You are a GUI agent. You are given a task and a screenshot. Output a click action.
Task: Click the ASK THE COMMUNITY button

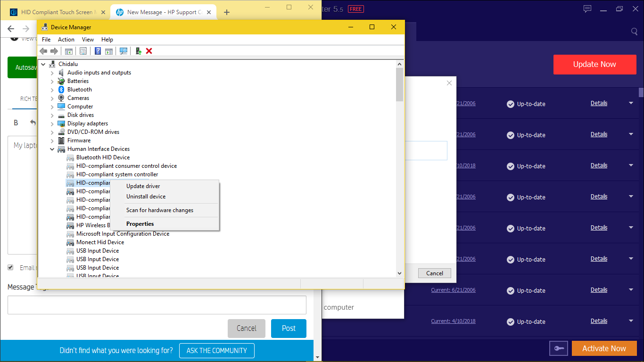[216, 351]
